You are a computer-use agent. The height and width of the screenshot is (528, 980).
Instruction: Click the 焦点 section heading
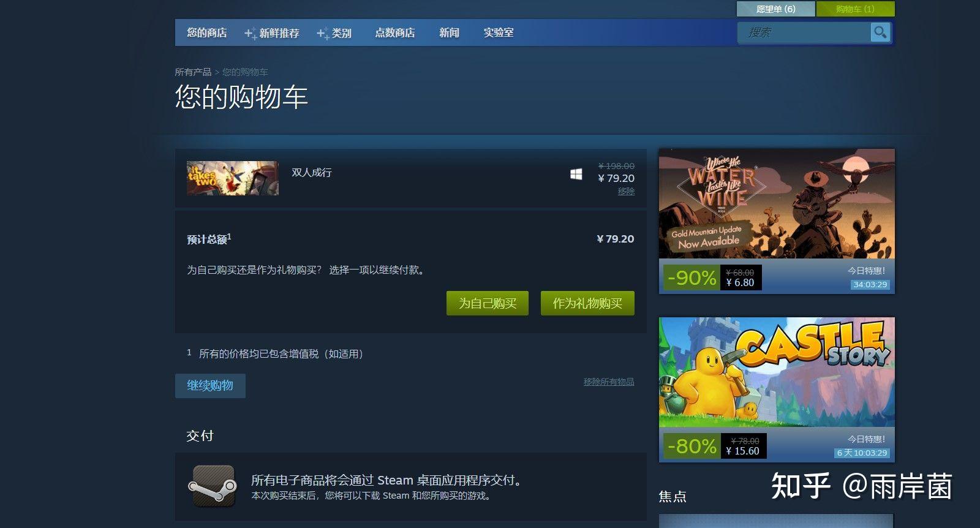[673, 496]
